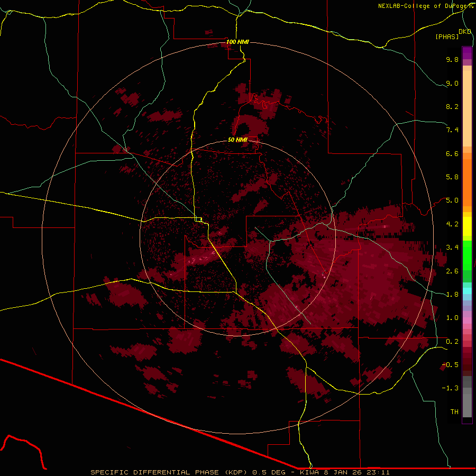
Task: Click the purple swatch at color bar top
Action: 467,53
